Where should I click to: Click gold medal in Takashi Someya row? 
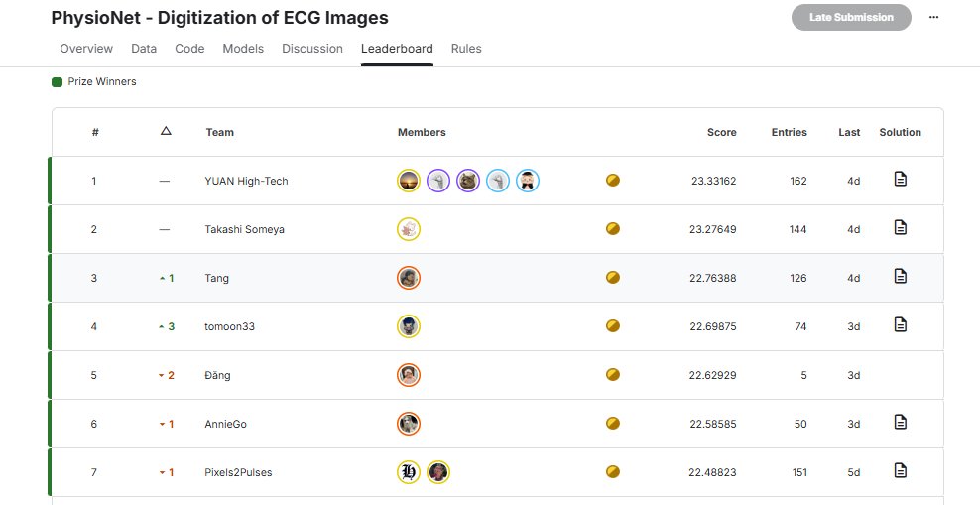click(613, 229)
